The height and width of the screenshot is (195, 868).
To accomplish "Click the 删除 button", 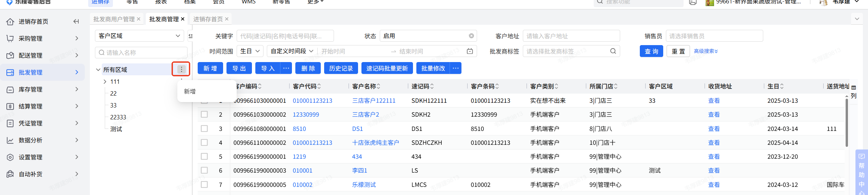I will coord(308,68).
